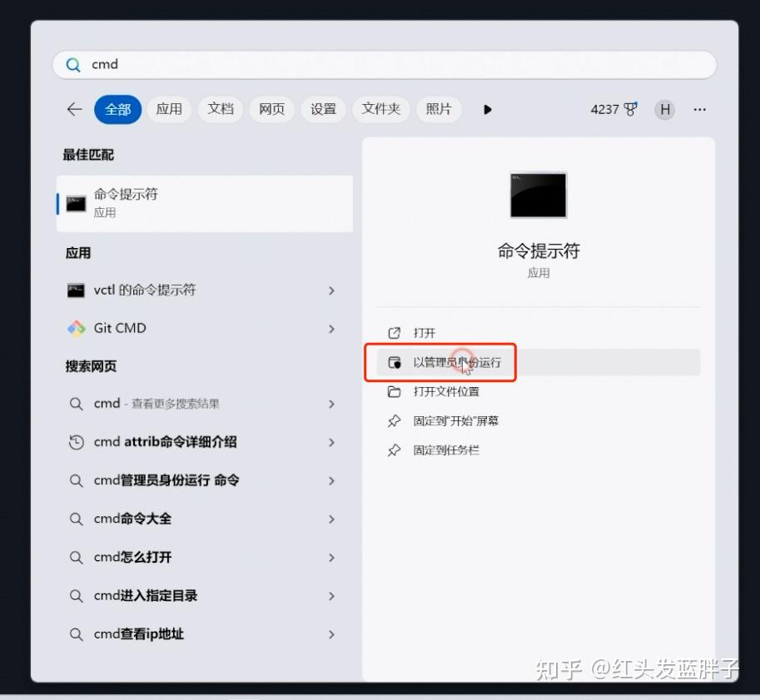Viewport: 760px width, 700px height.
Task: Open web suggestion cmd查看ip地址
Action: 138,634
